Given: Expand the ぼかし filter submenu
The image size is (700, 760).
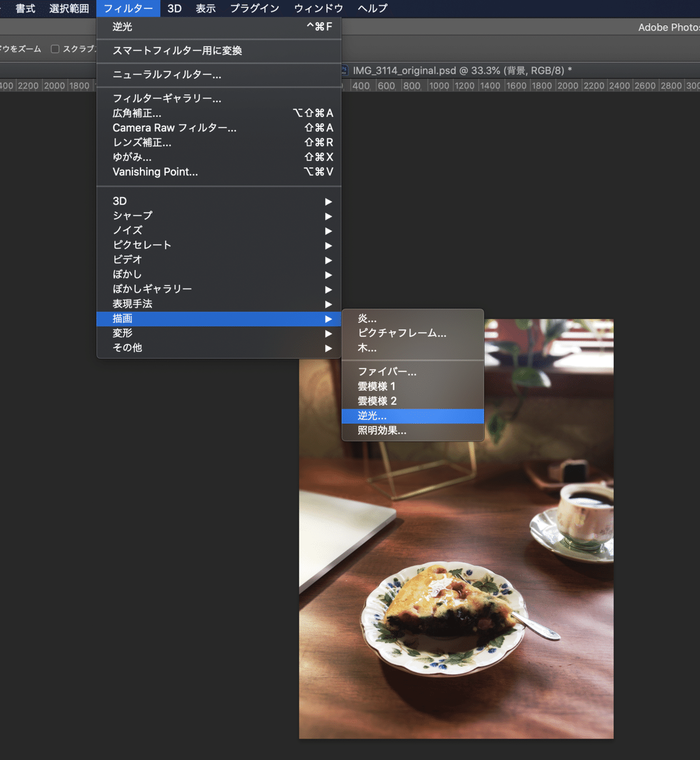Looking at the screenshot, I should [127, 274].
